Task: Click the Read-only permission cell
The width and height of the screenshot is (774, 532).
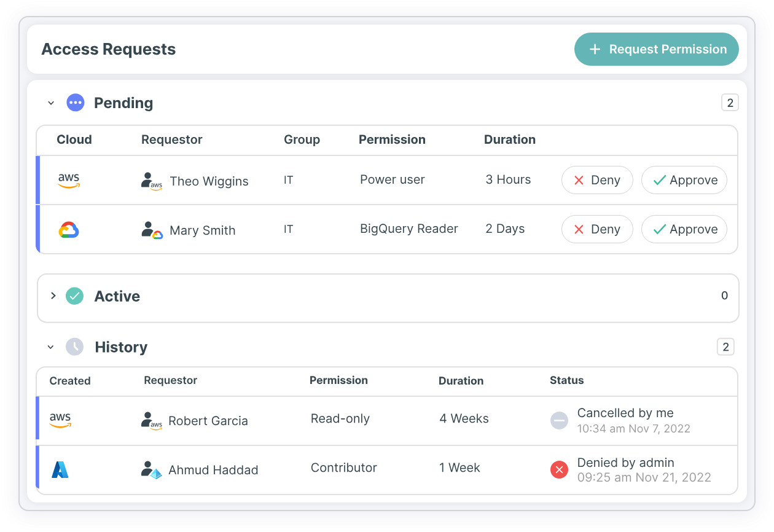Action: [340, 419]
